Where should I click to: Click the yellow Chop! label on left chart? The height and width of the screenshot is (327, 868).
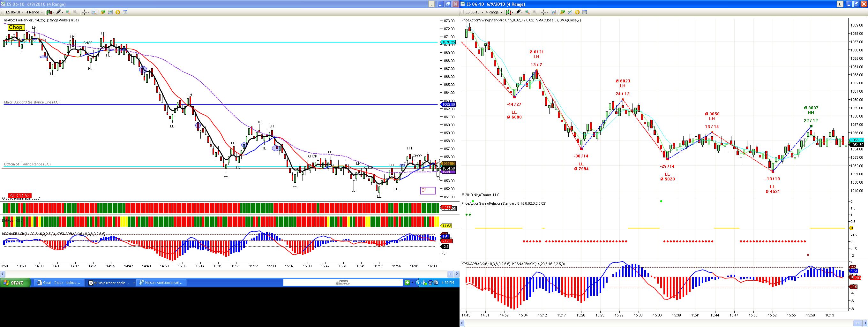click(17, 27)
